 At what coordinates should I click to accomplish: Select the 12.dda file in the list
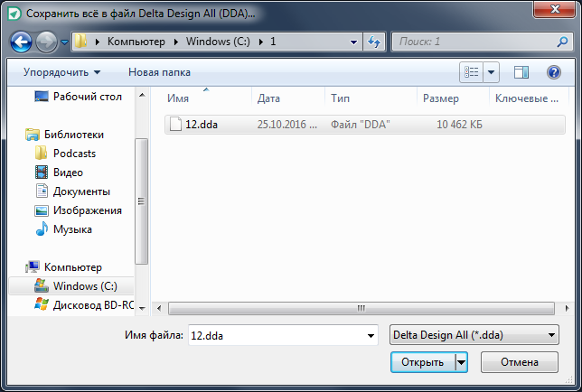pyautogui.click(x=365, y=125)
